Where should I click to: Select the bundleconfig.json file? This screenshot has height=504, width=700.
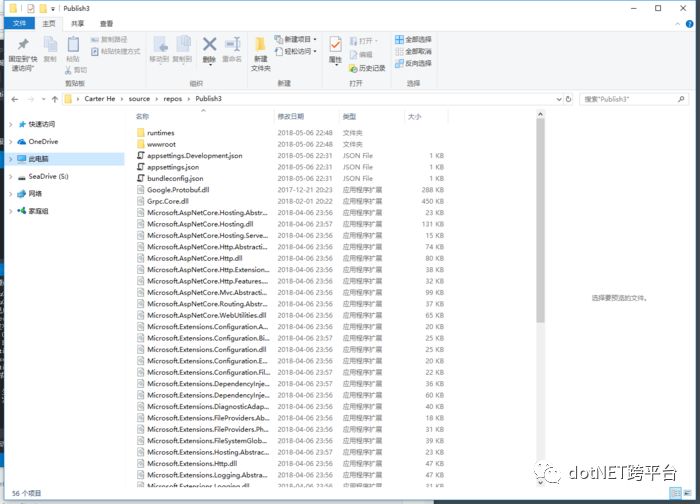[175, 179]
